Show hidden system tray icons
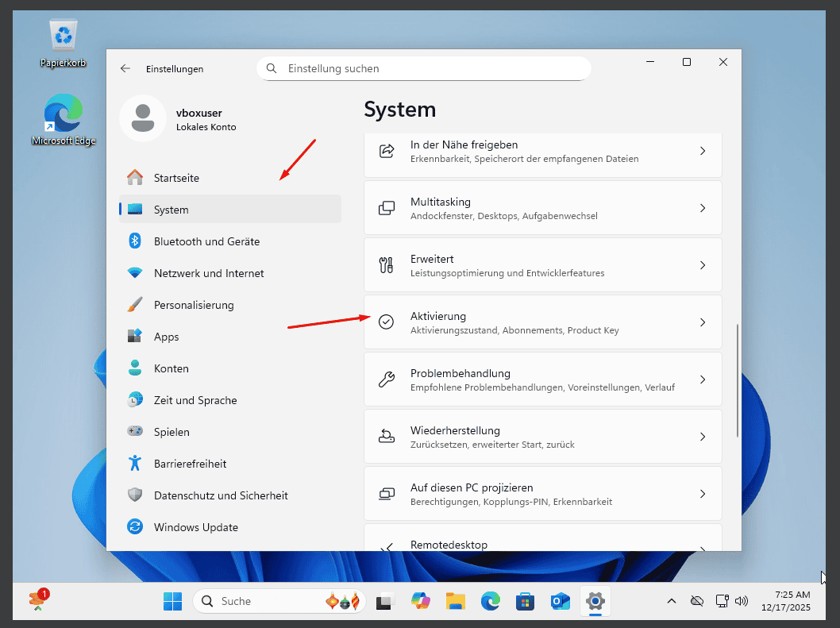 pos(671,601)
